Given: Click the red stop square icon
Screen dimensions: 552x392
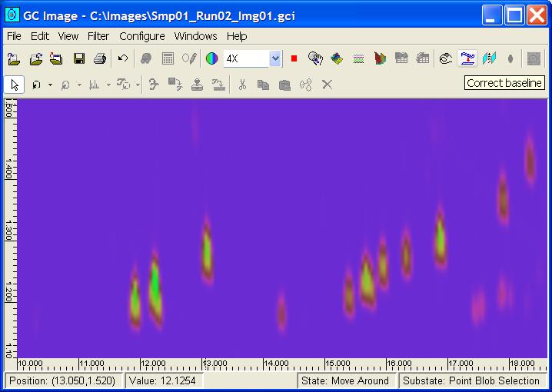Looking at the screenshot, I should pyautogui.click(x=294, y=58).
